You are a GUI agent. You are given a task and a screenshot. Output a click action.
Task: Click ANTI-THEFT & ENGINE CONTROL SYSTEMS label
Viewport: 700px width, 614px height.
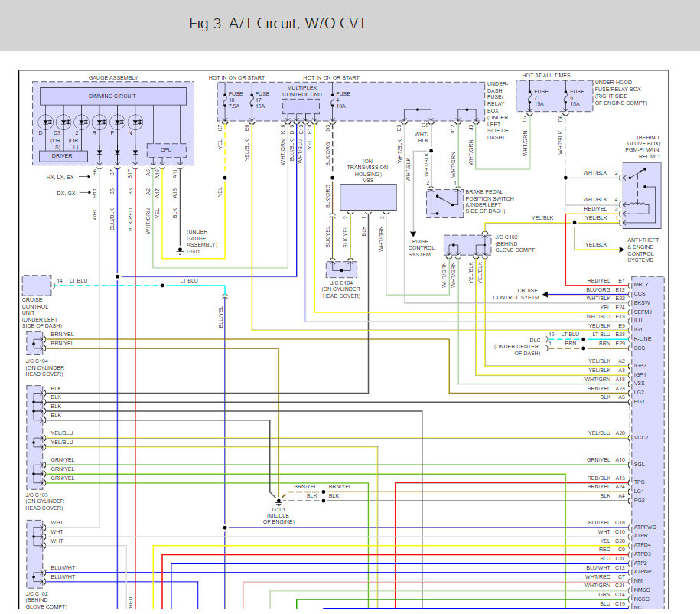click(643, 250)
